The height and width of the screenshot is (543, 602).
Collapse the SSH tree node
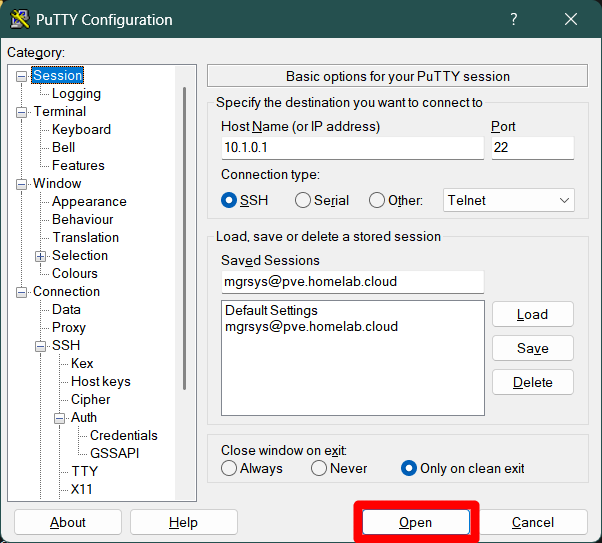point(40,346)
